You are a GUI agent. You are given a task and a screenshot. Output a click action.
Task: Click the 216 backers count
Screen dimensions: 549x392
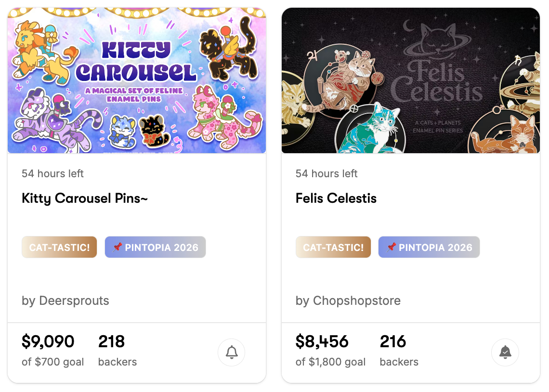click(x=393, y=341)
